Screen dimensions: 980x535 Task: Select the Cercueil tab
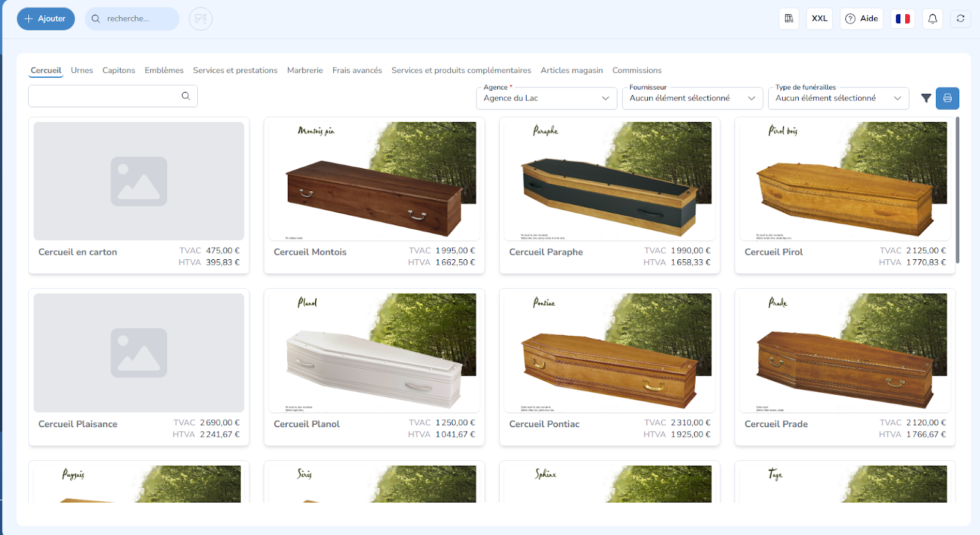pos(46,70)
